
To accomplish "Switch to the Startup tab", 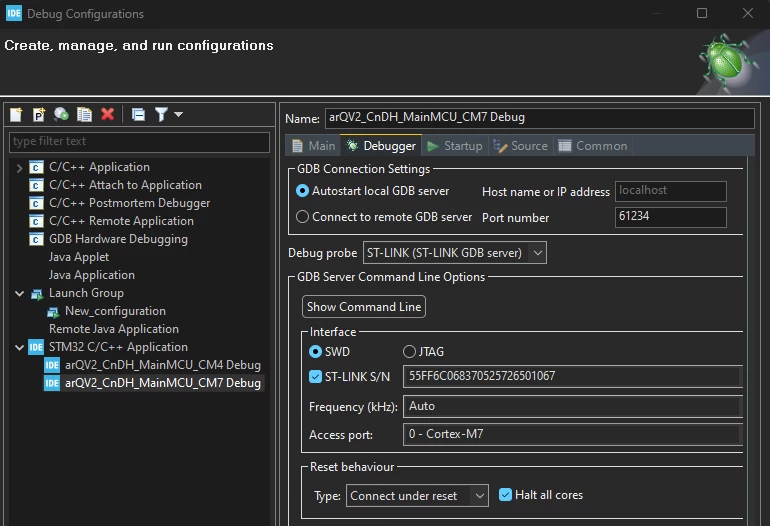I will coord(455,146).
